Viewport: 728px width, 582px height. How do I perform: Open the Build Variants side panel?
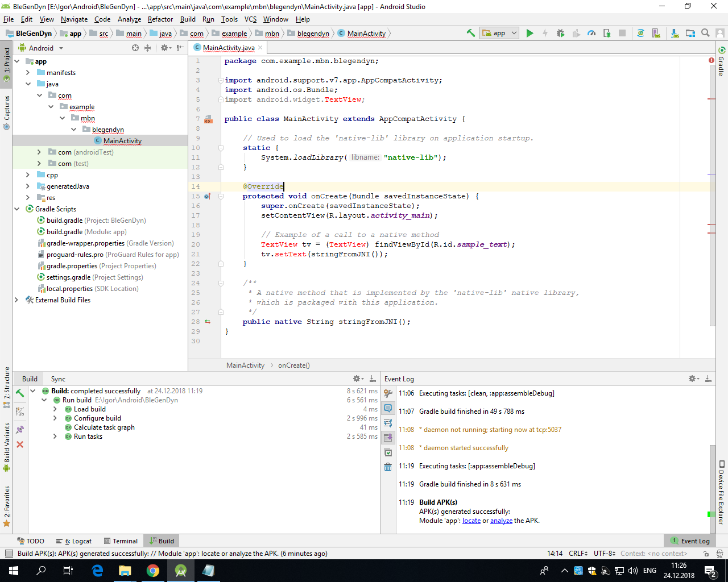click(x=7, y=447)
